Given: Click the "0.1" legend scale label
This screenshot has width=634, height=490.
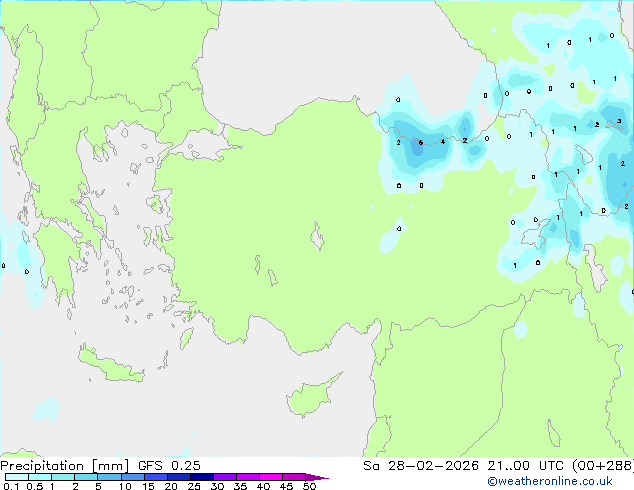Looking at the screenshot, I should [x=11, y=486].
